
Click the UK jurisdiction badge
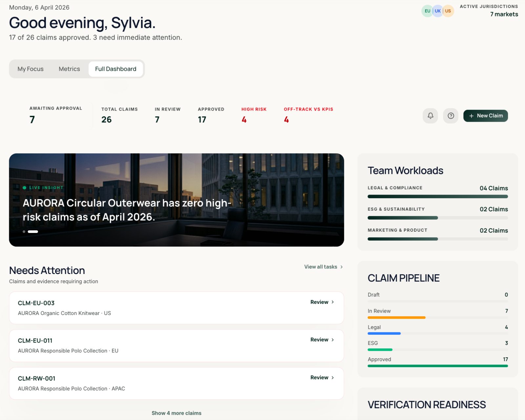pos(437,11)
